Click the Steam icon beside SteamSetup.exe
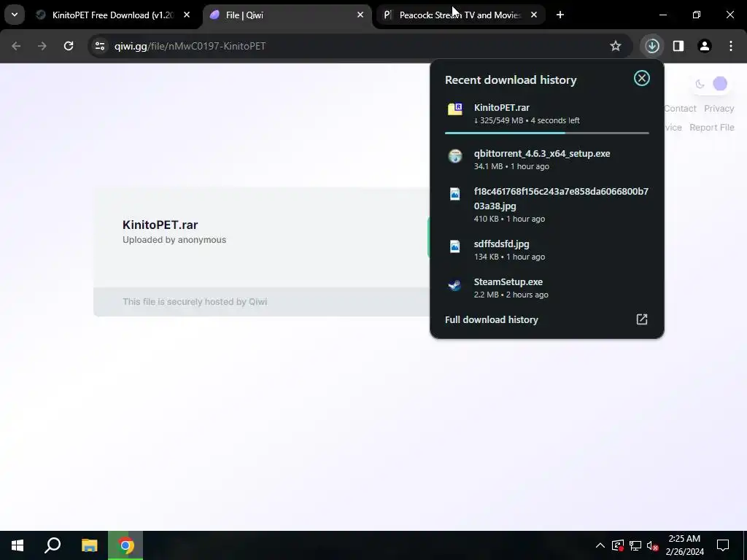747x560 pixels. coord(455,285)
